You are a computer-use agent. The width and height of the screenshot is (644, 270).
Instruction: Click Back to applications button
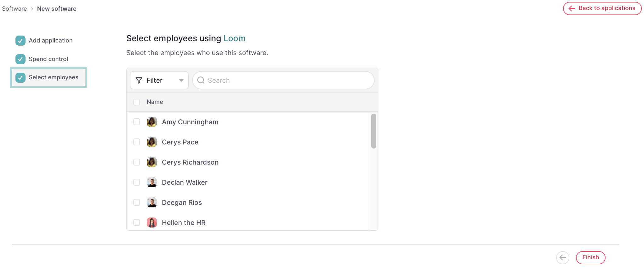pos(602,8)
